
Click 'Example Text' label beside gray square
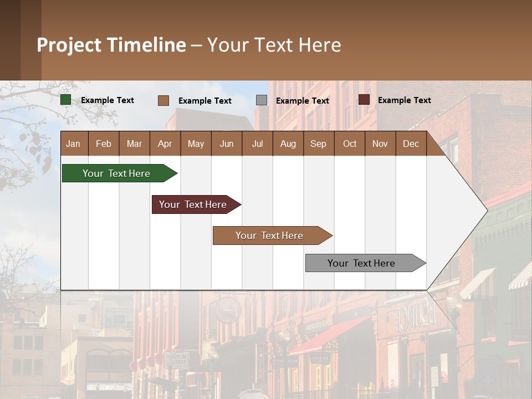point(303,101)
